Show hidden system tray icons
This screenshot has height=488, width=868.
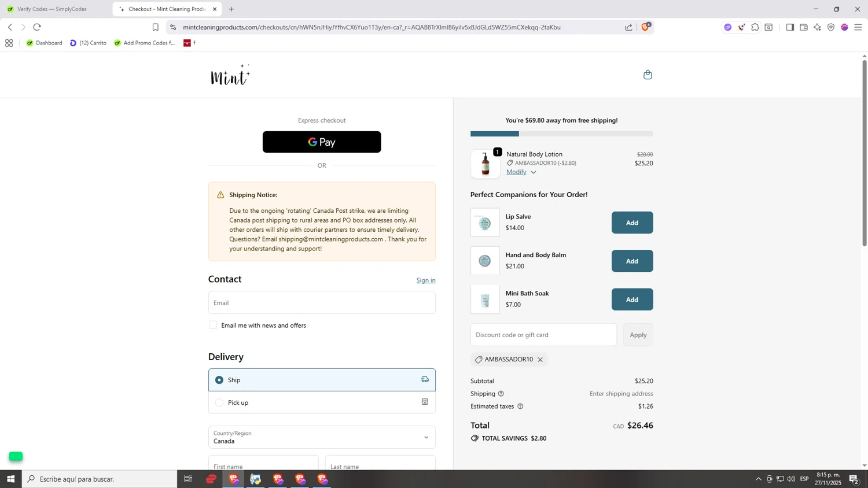coord(758,479)
